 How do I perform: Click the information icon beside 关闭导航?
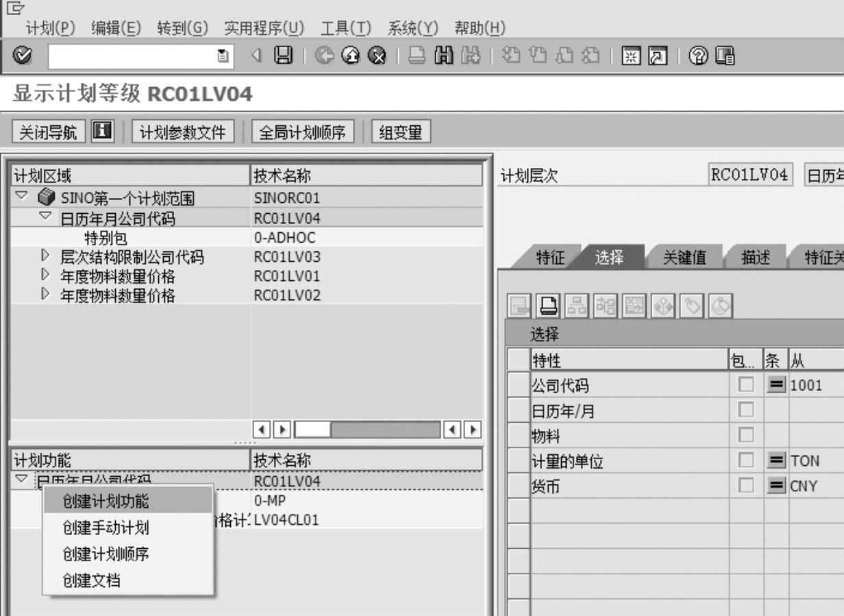(103, 131)
